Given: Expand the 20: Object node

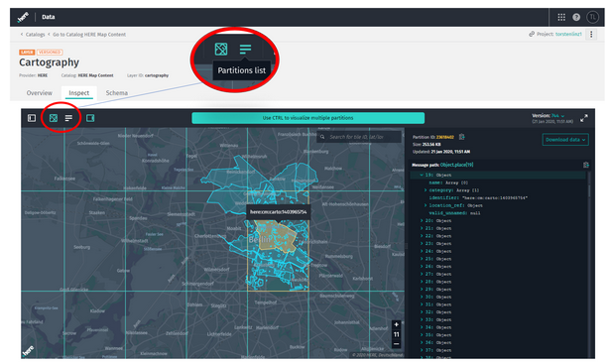Looking at the screenshot, I should click(422, 220).
